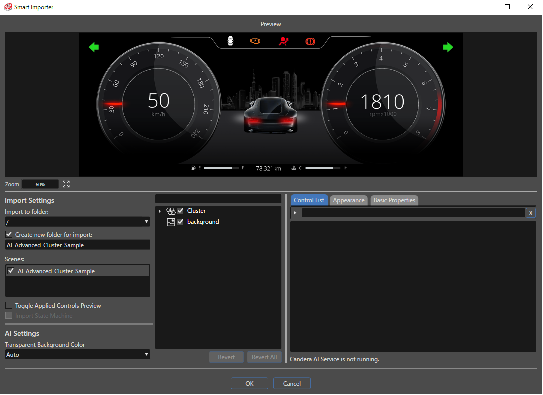543x395 pixels.
Task: Click the red brake warning icon in preview
Action: coord(310,42)
